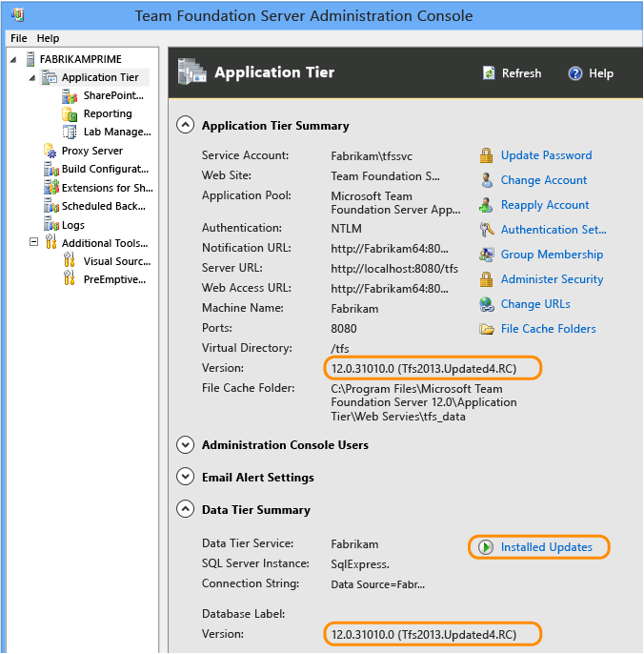
Task: Click the Change Account user icon
Action: pos(486,180)
